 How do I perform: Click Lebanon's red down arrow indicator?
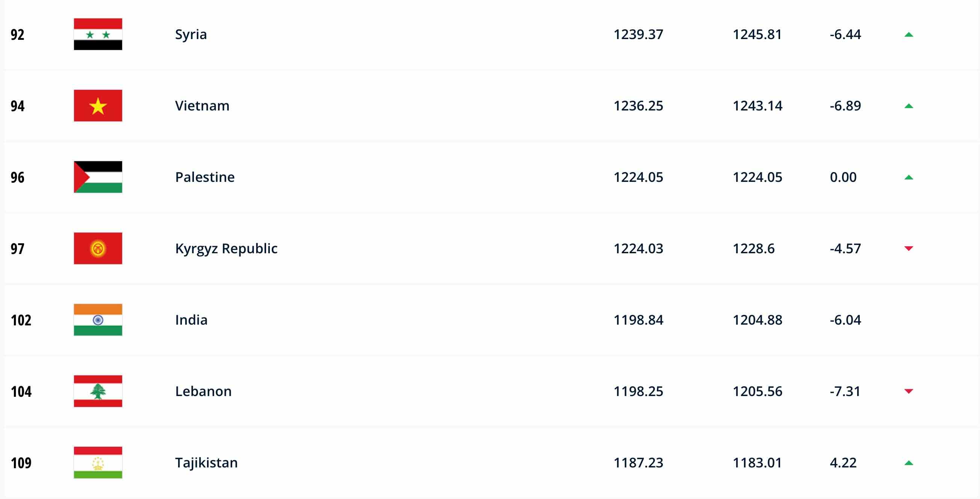point(909,392)
